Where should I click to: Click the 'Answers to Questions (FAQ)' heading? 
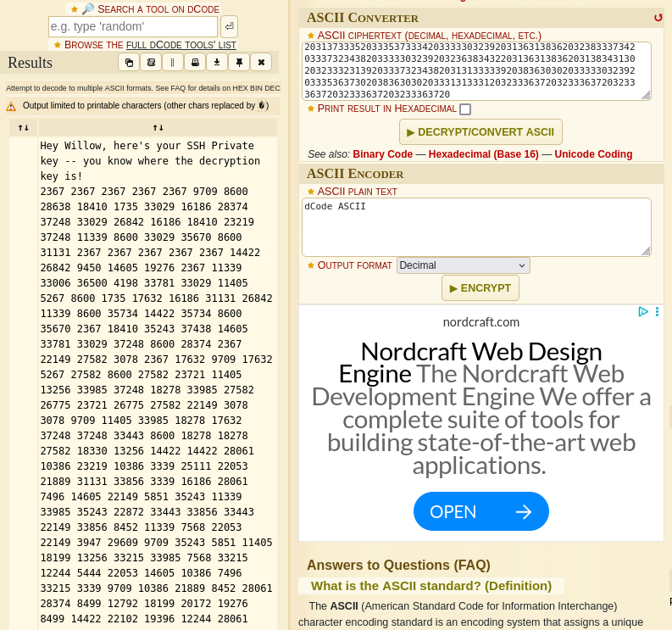point(398,566)
